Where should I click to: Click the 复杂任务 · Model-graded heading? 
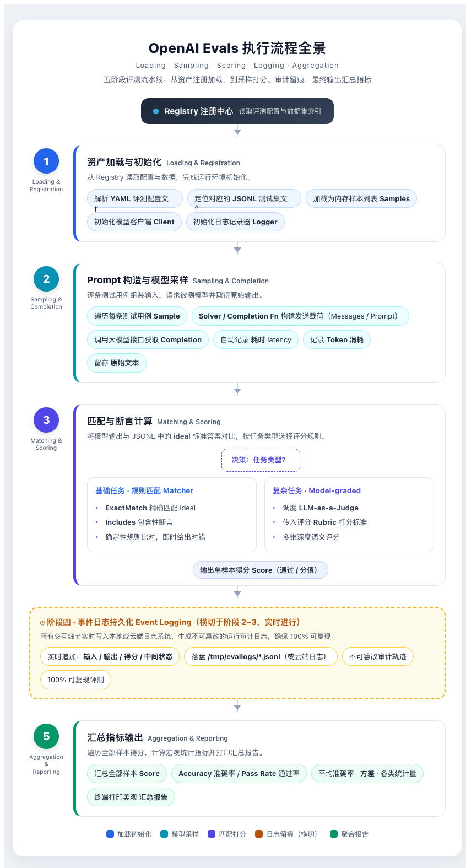[317, 490]
